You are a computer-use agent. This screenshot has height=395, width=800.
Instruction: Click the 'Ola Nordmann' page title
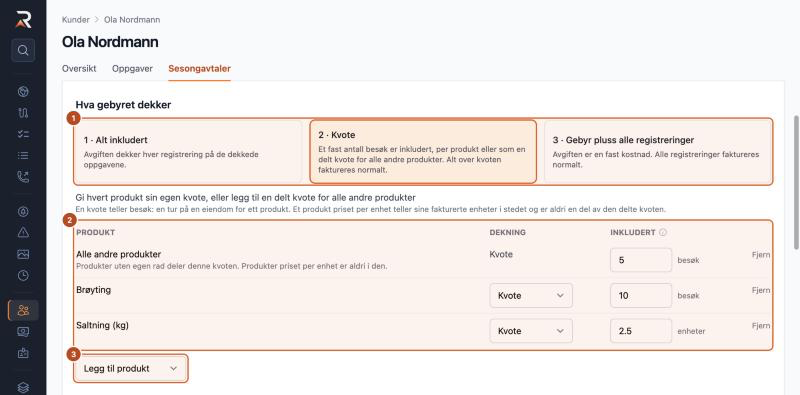click(x=110, y=42)
